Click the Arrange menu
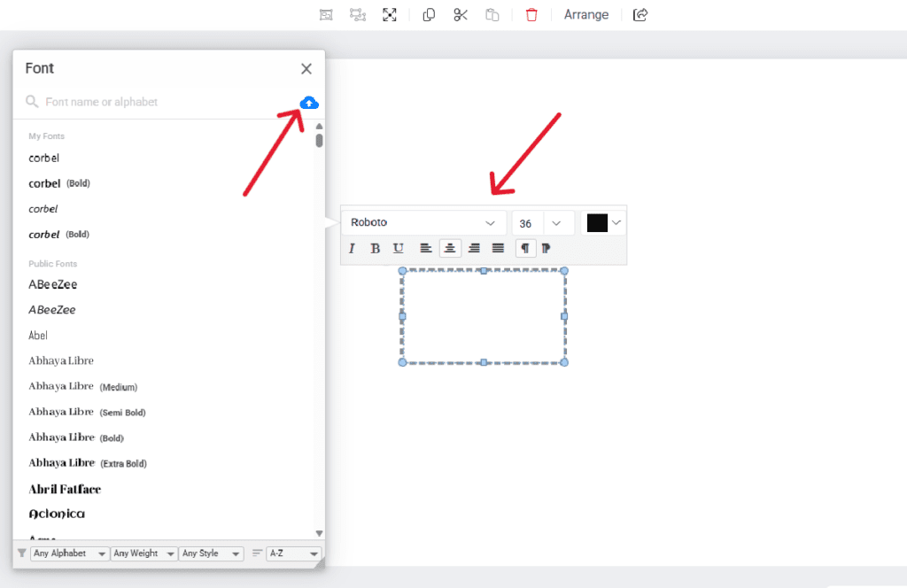The height and width of the screenshot is (588, 907). [586, 14]
